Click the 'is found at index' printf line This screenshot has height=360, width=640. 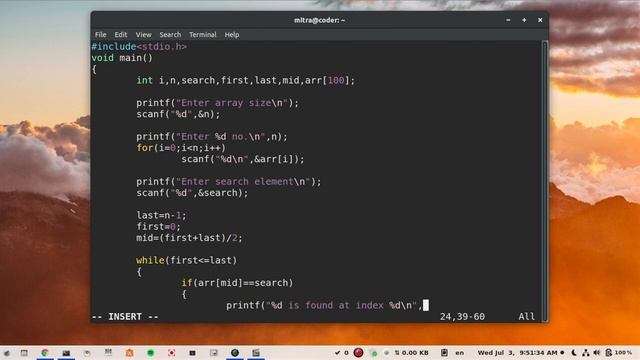point(324,305)
